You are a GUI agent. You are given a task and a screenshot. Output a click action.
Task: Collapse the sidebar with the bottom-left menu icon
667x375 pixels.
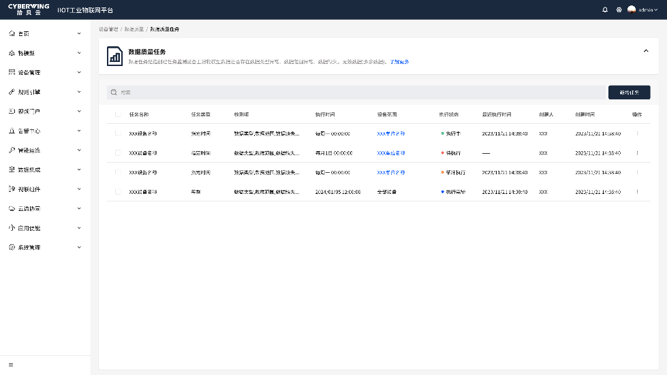[11, 365]
